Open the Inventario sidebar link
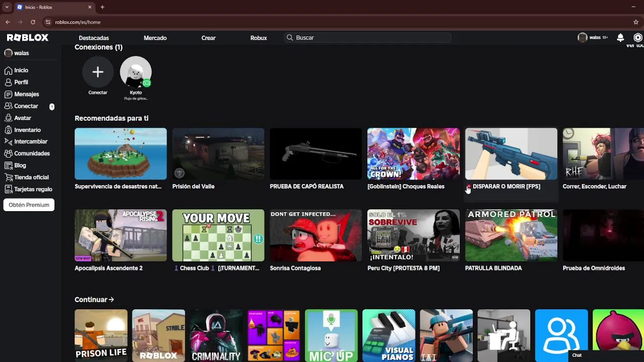The width and height of the screenshot is (644, 362). point(27,130)
